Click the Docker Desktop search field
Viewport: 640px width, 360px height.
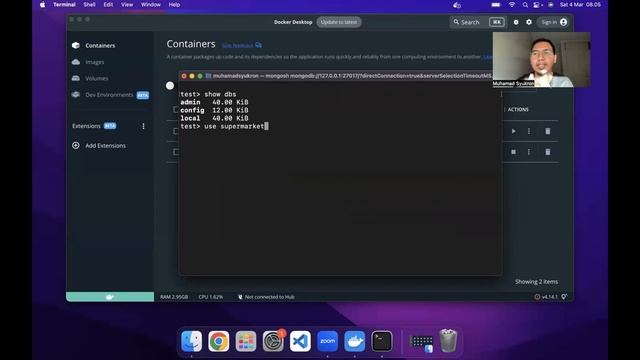478,22
